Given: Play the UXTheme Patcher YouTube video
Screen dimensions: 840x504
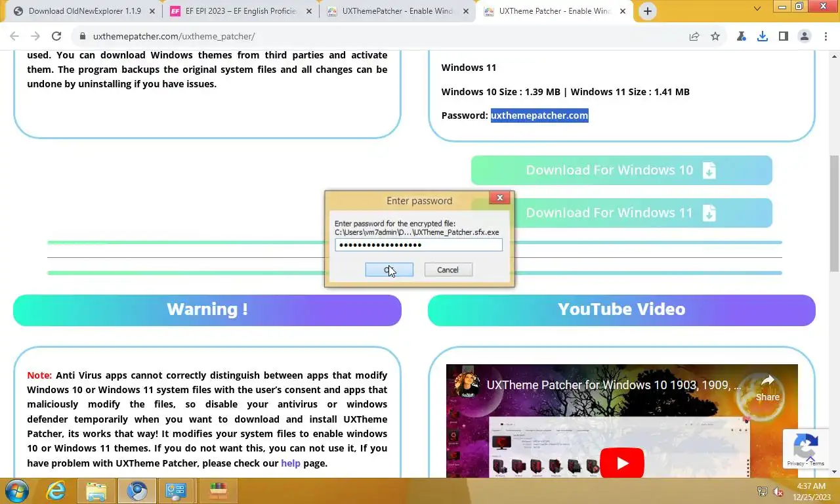Looking at the screenshot, I should pyautogui.click(x=621, y=463).
